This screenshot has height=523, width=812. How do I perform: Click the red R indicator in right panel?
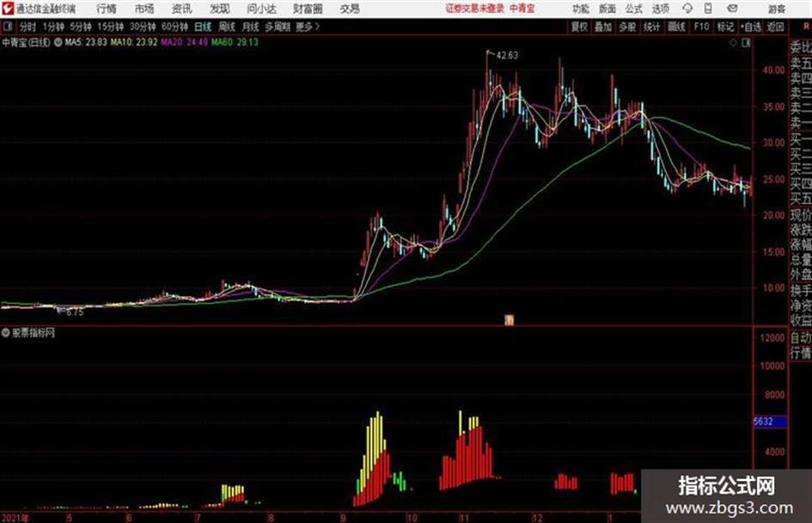[806, 27]
